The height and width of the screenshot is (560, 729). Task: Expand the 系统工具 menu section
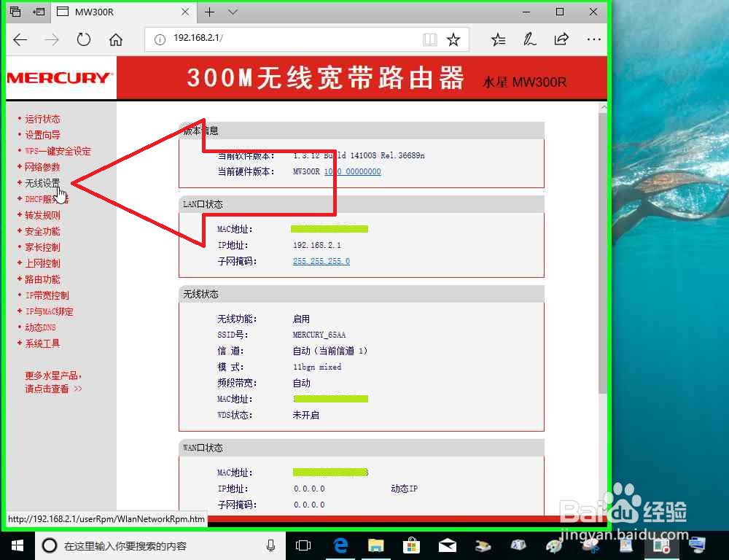(42, 343)
